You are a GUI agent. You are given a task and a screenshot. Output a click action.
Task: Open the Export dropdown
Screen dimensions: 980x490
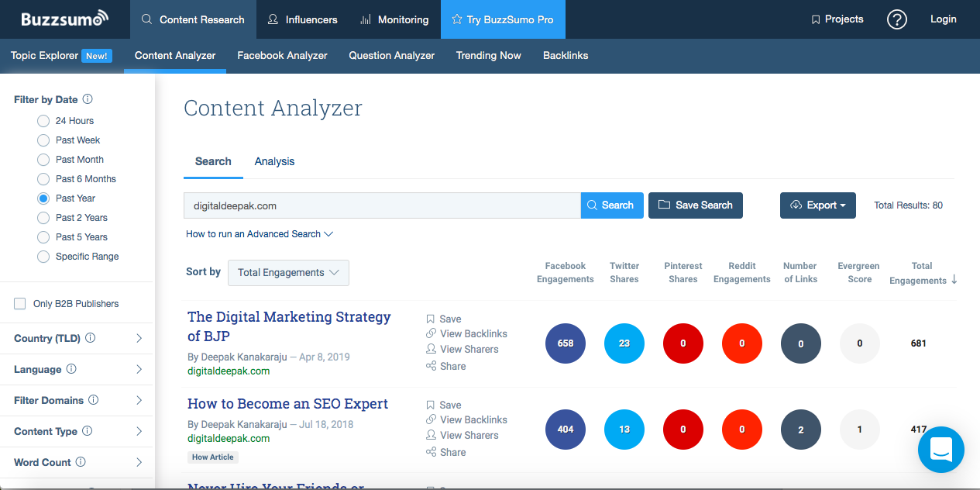point(818,205)
